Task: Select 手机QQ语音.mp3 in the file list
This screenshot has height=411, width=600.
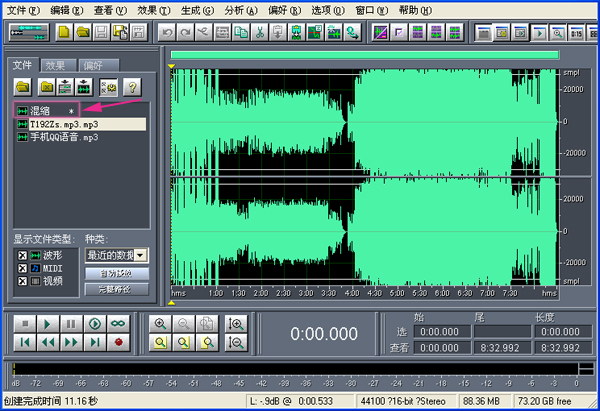Action: 58,137
